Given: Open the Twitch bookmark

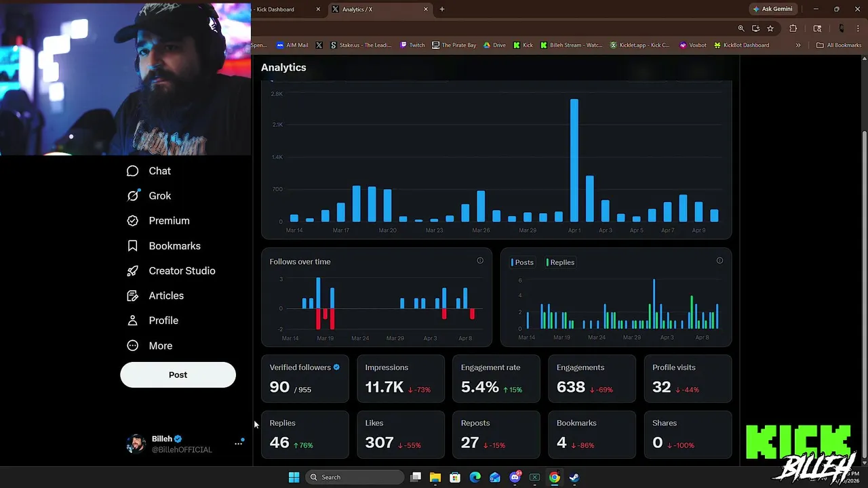Looking at the screenshot, I should coord(412,45).
